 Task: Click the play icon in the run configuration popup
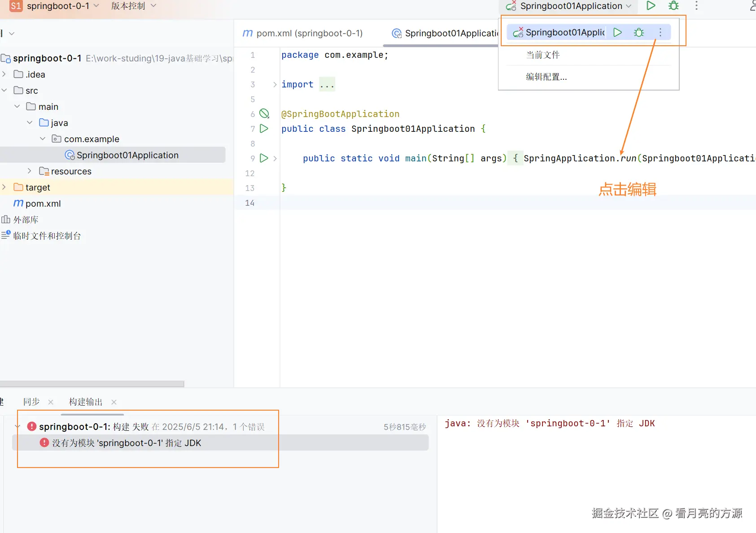click(x=617, y=32)
